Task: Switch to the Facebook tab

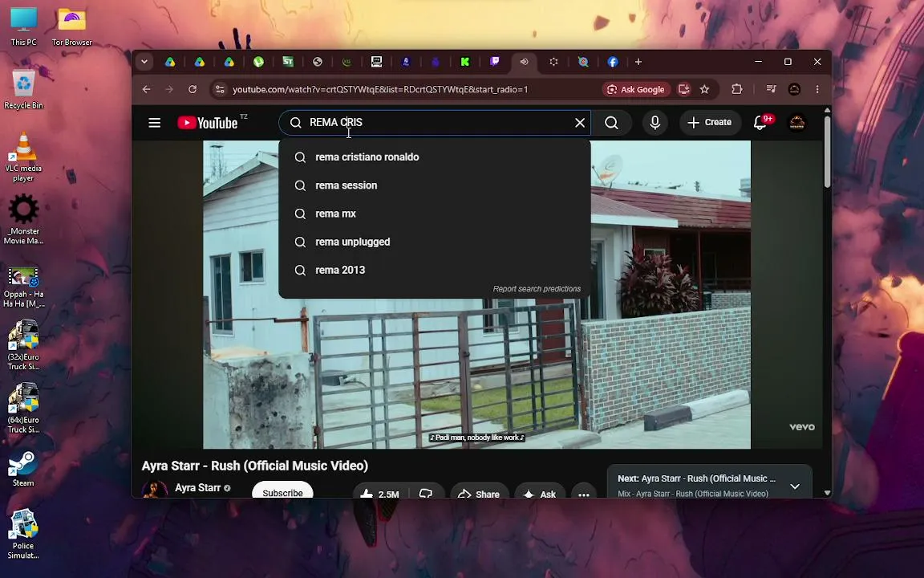Action: click(613, 62)
